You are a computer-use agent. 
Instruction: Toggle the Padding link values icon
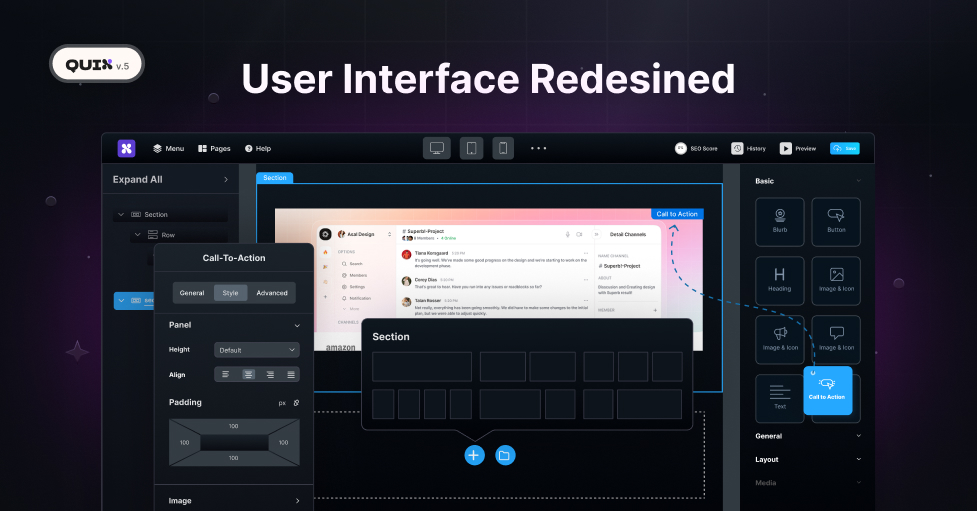[x=296, y=403]
